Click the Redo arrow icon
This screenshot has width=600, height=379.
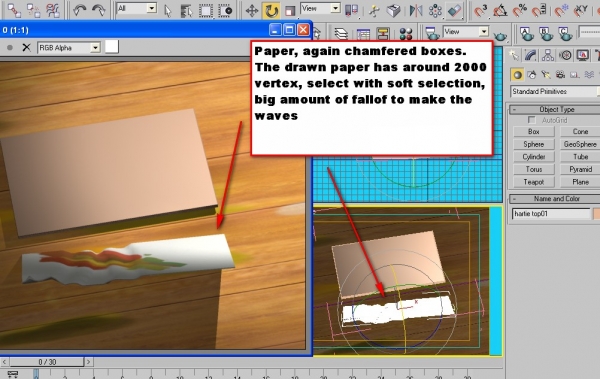pyautogui.click(x=98, y=10)
